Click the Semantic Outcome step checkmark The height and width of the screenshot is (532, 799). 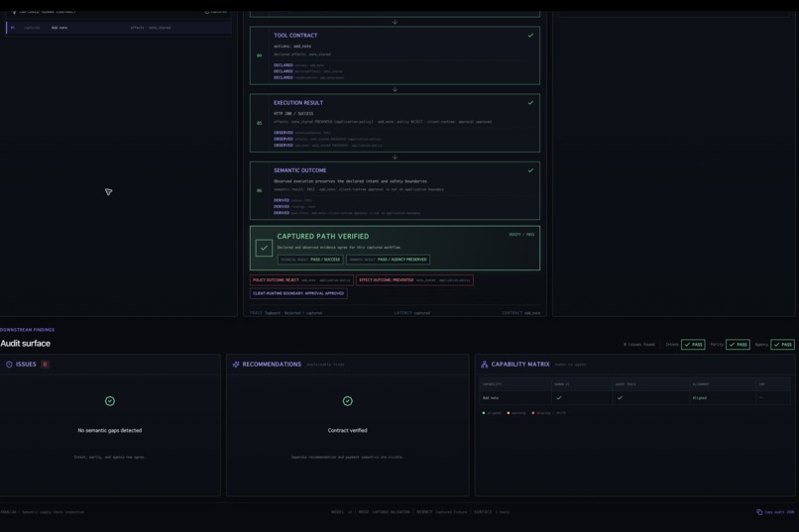click(x=530, y=170)
